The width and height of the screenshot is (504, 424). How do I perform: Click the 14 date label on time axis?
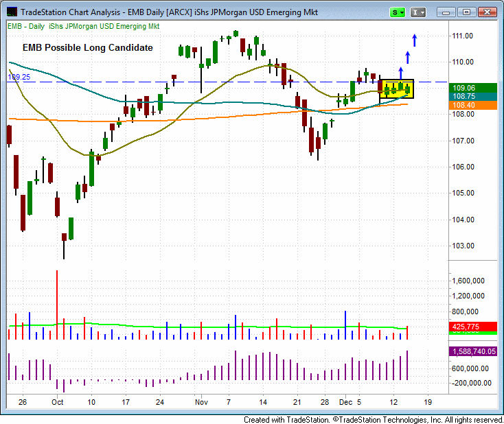click(263, 402)
